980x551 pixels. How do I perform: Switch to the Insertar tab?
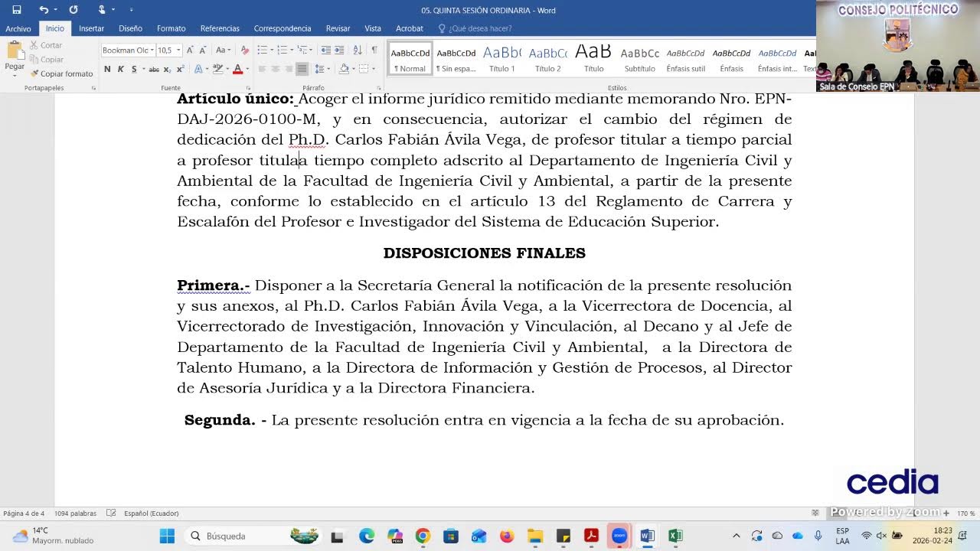(91, 28)
